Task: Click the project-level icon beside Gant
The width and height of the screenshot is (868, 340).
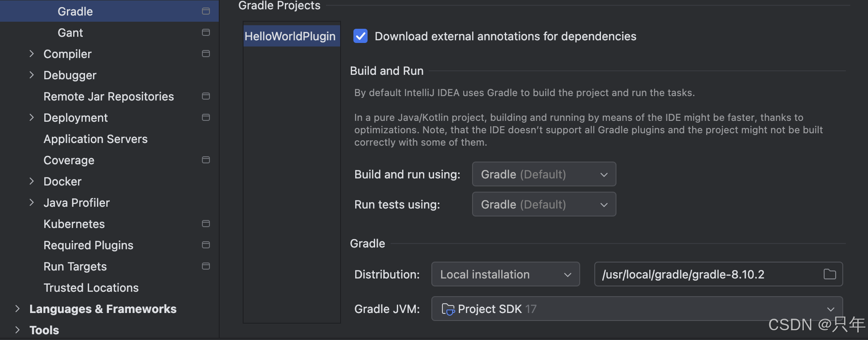Action: coord(205,32)
